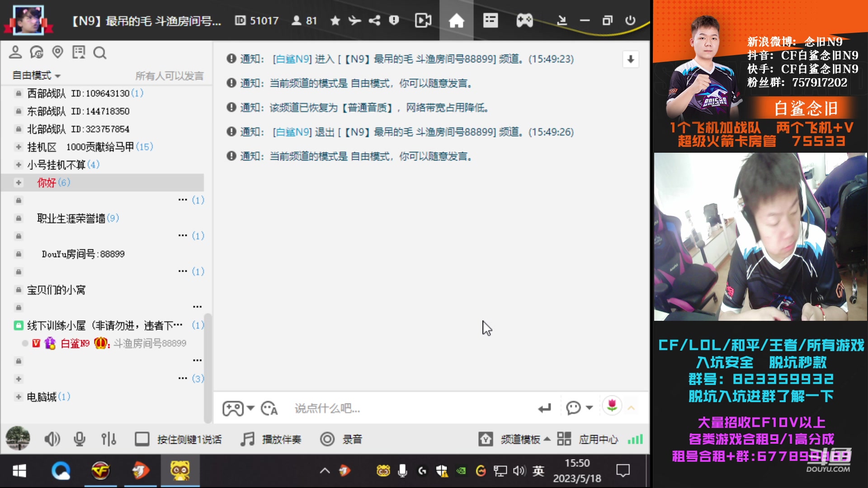
Task: Click the send message enter button
Action: 544,408
